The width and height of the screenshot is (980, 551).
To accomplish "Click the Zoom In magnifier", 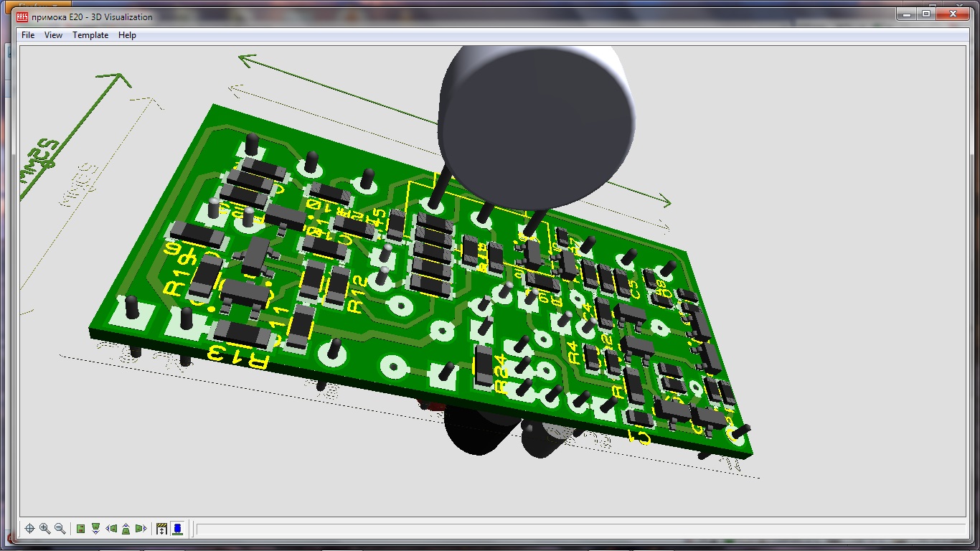I will [44, 529].
